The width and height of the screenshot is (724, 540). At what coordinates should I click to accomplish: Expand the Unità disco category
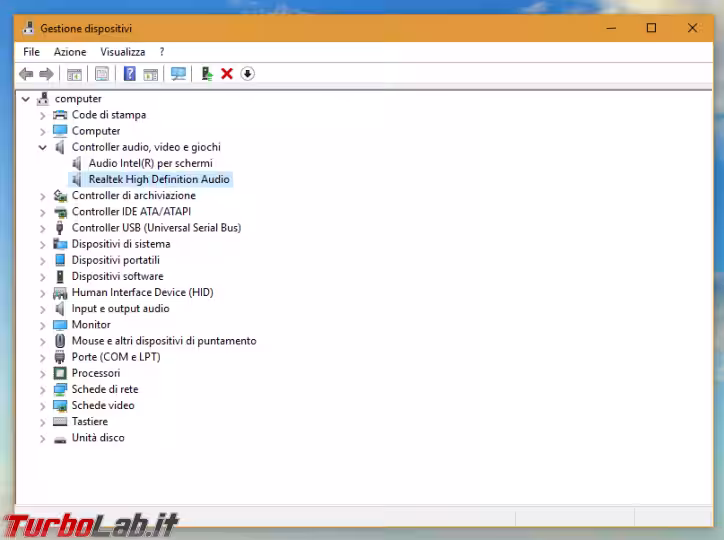42,438
